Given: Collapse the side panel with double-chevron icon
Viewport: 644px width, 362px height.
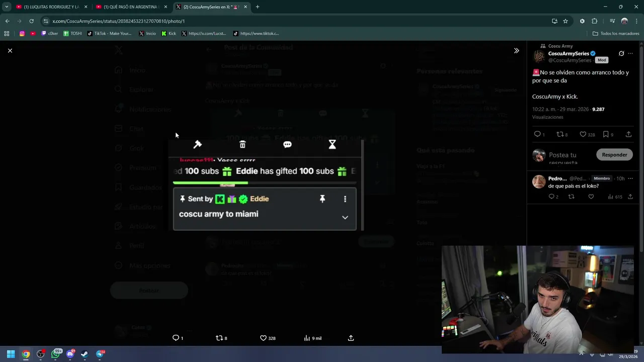Looking at the screenshot, I should coord(516,51).
